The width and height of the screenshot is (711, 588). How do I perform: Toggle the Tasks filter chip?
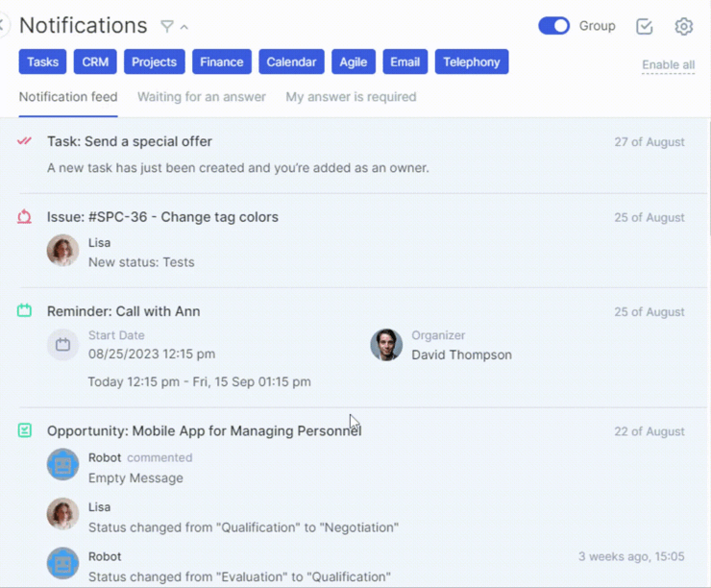[x=42, y=61]
